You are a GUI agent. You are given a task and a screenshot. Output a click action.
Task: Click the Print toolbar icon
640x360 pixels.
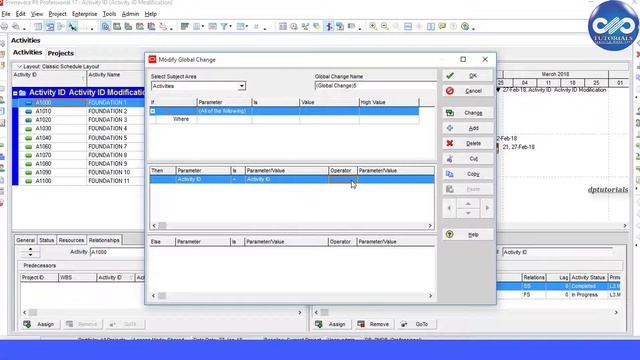coord(4,27)
